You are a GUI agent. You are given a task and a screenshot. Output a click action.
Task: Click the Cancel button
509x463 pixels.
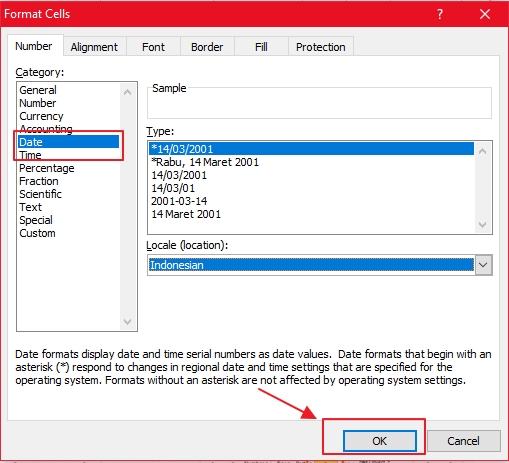tap(464, 441)
